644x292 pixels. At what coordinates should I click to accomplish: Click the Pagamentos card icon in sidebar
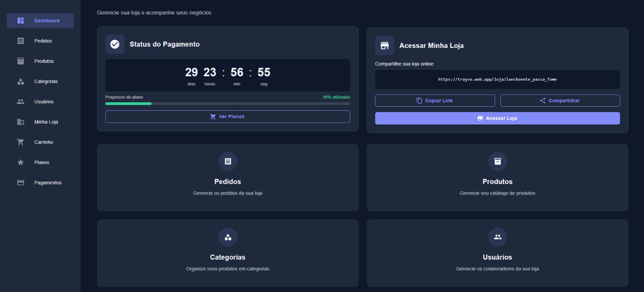pyautogui.click(x=21, y=182)
